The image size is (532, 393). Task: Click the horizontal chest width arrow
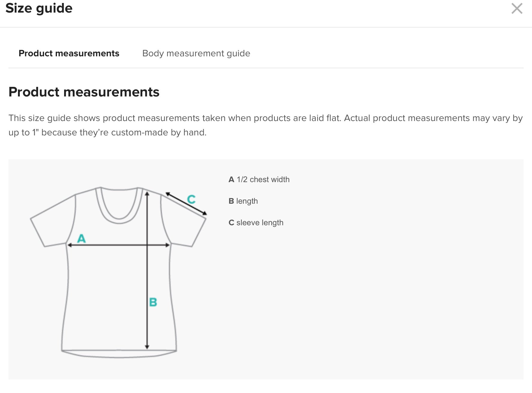(x=119, y=245)
